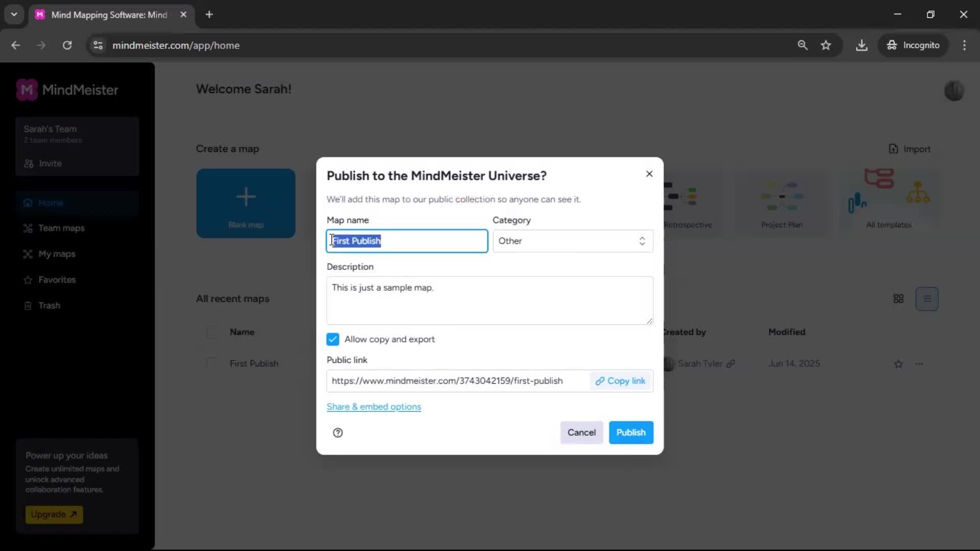This screenshot has width=980, height=551.
Task: Open Favorites in the sidebar
Action: (57, 280)
